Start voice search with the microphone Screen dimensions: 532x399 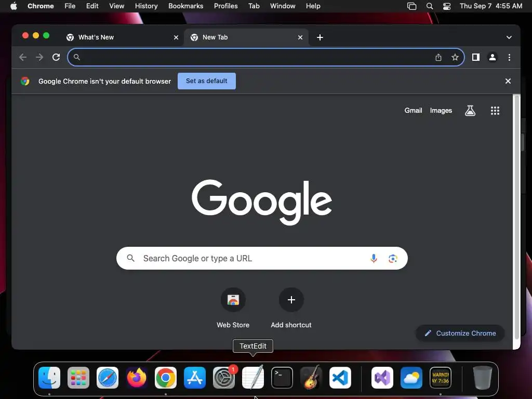pyautogui.click(x=374, y=259)
